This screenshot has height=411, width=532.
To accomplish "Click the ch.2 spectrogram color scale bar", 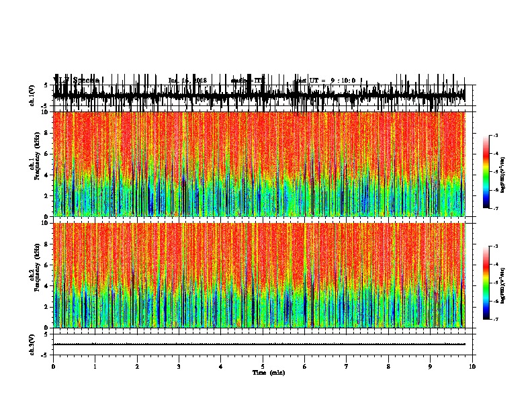I will point(486,283).
